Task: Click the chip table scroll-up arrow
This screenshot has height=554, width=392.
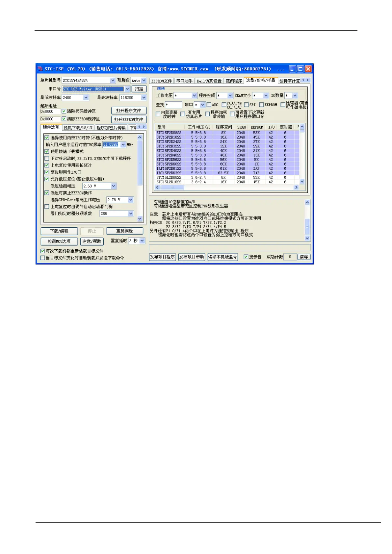Action: [x=302, y=127]
